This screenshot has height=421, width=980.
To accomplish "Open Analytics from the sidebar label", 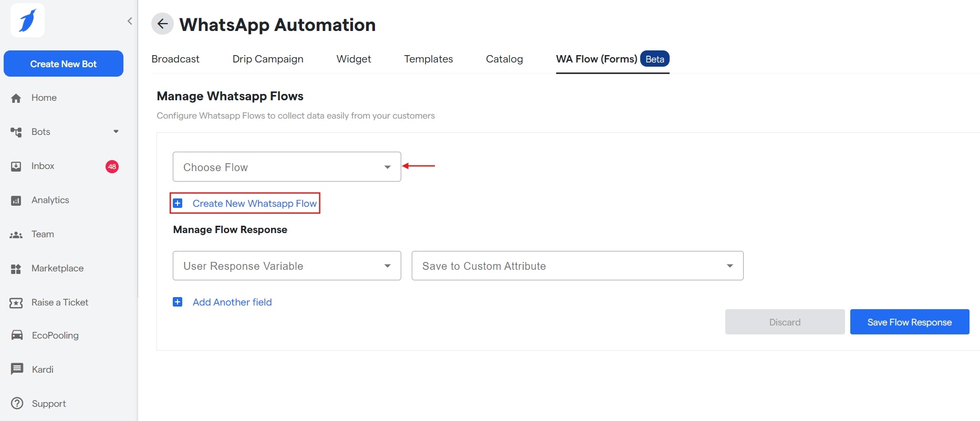I will (x=50, y=200).
